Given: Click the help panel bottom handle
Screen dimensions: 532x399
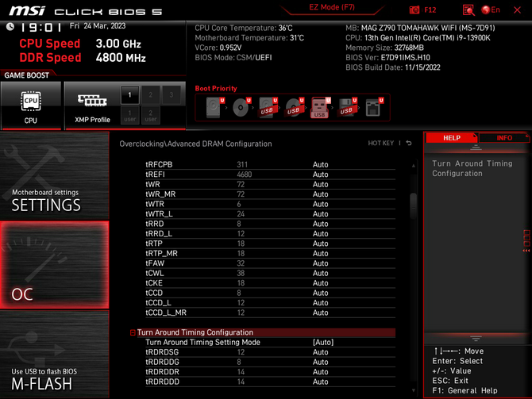Looking at the screenshot, I should pyautogui.click(x=476, y=339).
